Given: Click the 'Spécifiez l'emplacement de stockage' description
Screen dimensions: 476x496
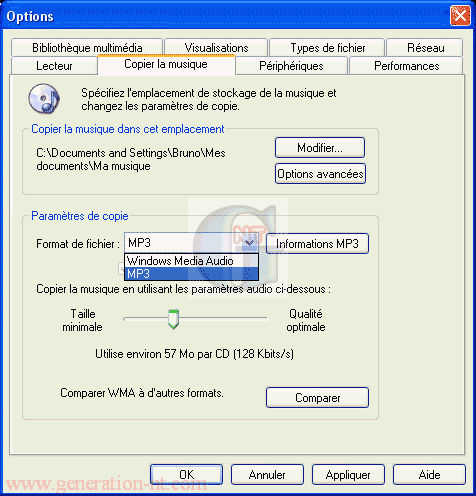Looking at the screenshot, I should (209, 99).
